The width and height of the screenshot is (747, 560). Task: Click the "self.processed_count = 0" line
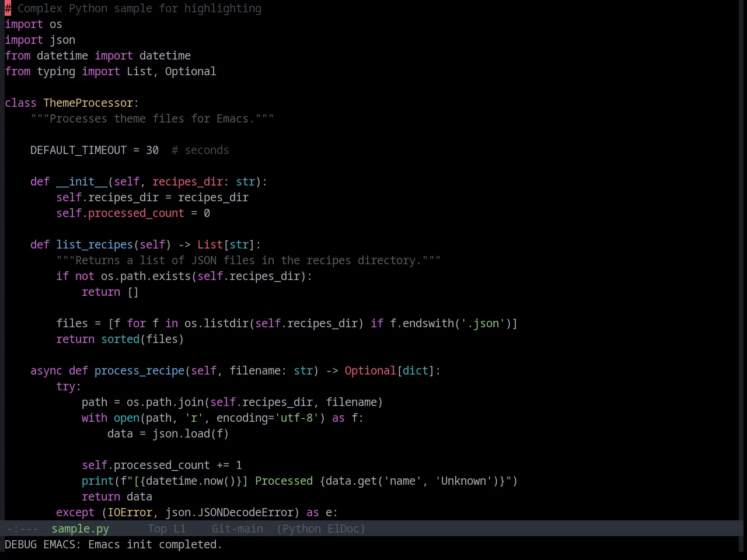click(x=133, y=213)
